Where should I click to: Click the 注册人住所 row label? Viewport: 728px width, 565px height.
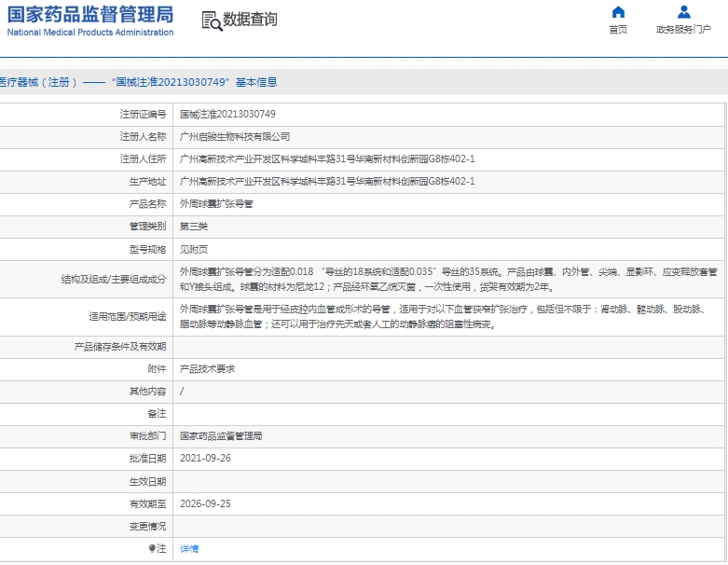tap(143, 158)
